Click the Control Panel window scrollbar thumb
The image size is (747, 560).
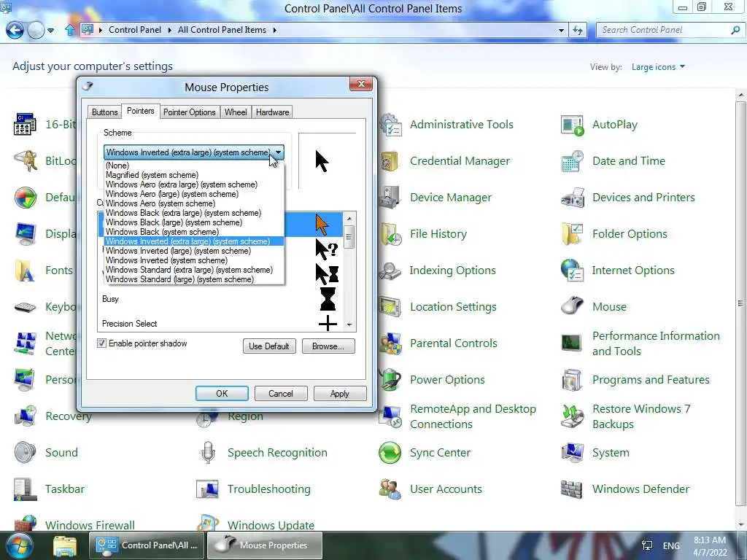pos(741,303)
